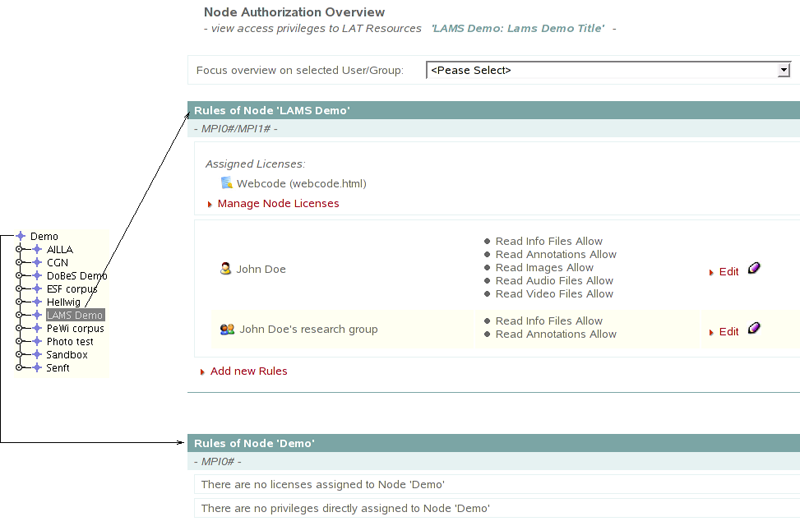This screenshot has width=800, height=526.
Task: Select the Photo test tree node
Action: click(x=70, y=342)
